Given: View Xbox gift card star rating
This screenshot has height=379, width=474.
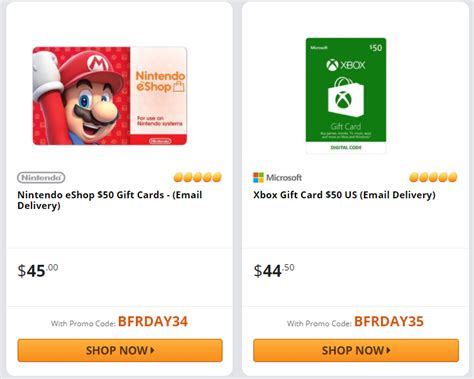Looking at the screenshot, I should pyautogui.click(x=433, y=177).
